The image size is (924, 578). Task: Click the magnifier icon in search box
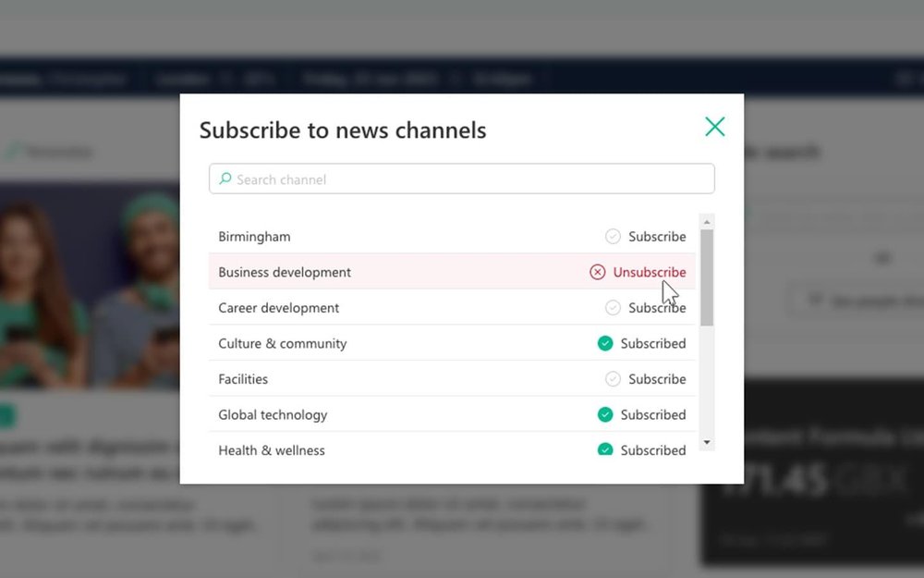click(x=225, y=178)
